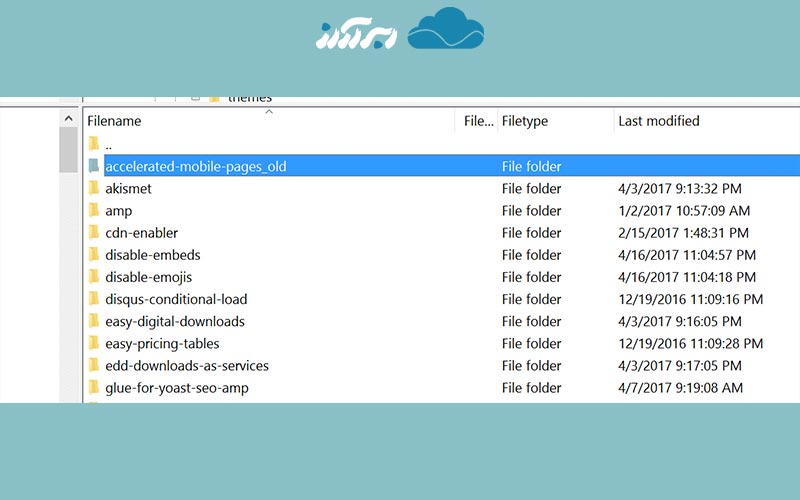Click the easy-digital-downloads folder icon
This screenshot has width=800, height=500.
coord(94,321)
